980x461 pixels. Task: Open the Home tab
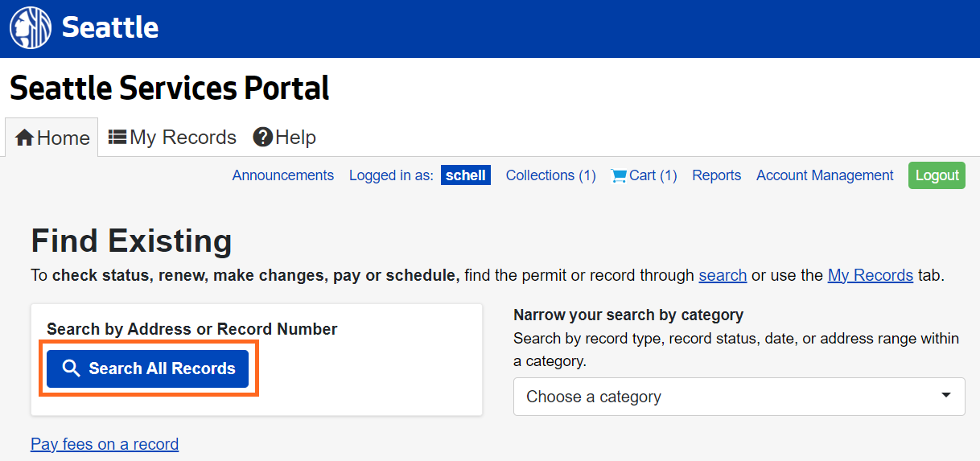click(x=52, y=138)
